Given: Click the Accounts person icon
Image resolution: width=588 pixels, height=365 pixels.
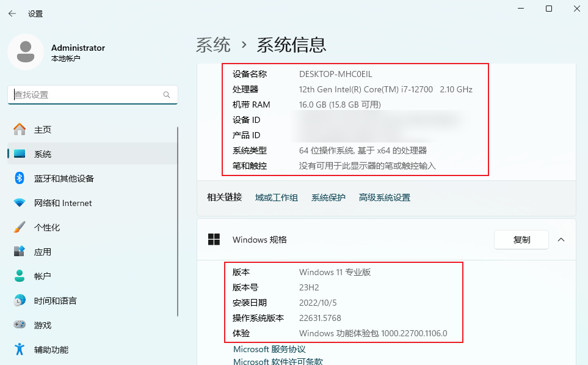Looking at the screenshot, I should pyautogui.click(x=20, y=276).
